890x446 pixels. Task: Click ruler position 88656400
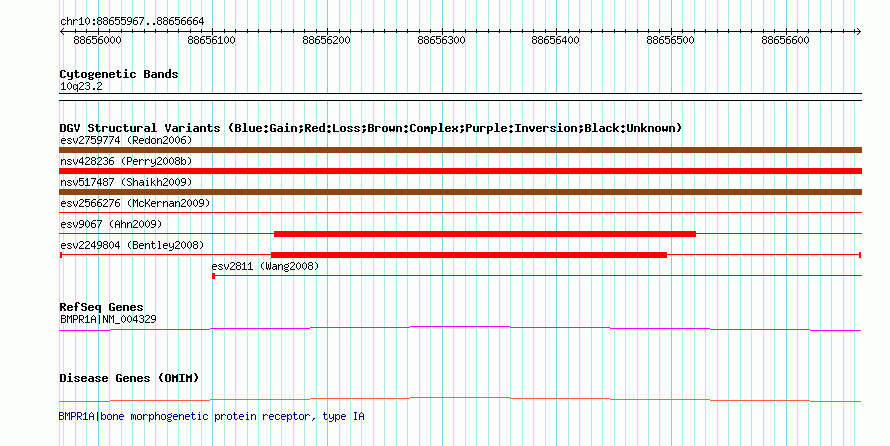555,40
